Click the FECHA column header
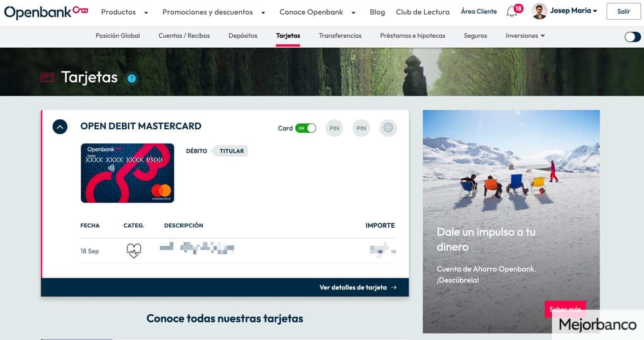 [90, 226]
